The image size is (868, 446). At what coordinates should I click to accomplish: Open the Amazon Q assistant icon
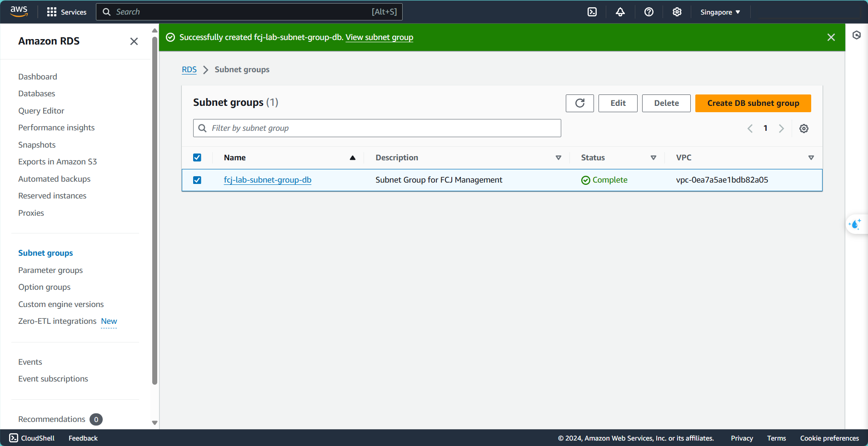(855, 224)
